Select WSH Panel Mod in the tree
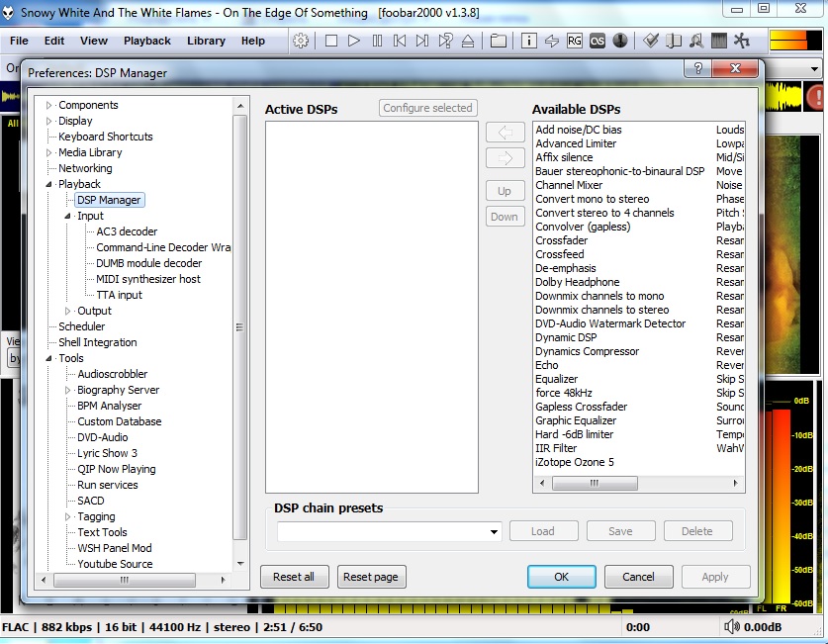The height and width of the screenshot is (644, 828). pyautogui.click(x=115, y=548)
